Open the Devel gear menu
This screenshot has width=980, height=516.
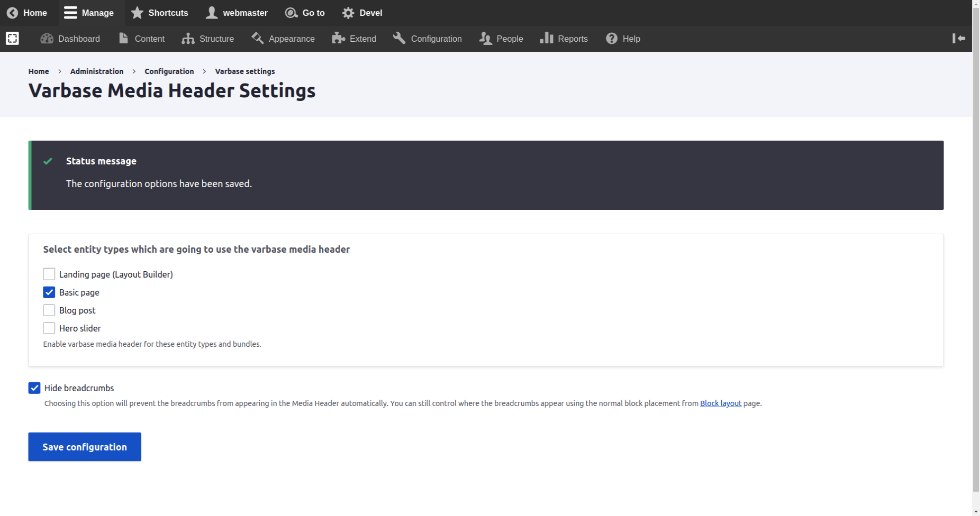[x=361, y=13]
